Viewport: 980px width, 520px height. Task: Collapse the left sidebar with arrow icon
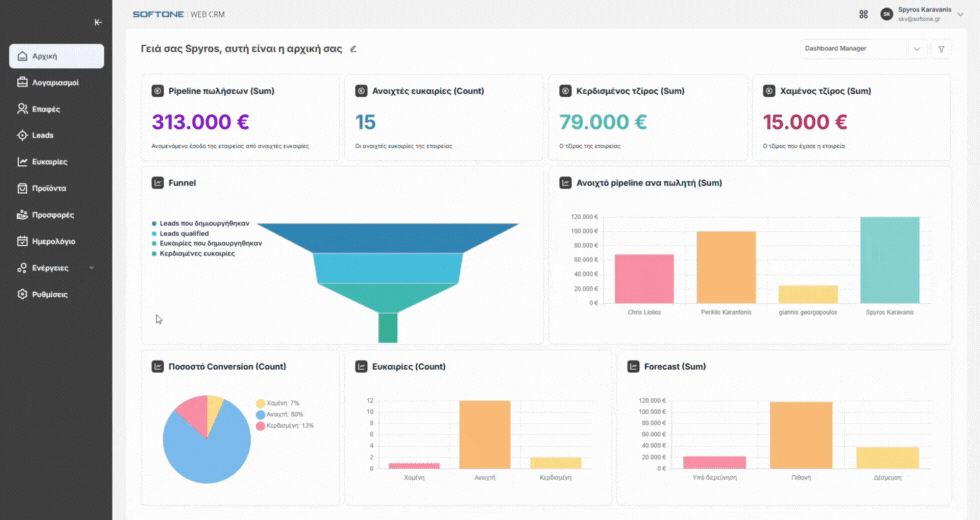pyautogui.click(x=97, y=22)
